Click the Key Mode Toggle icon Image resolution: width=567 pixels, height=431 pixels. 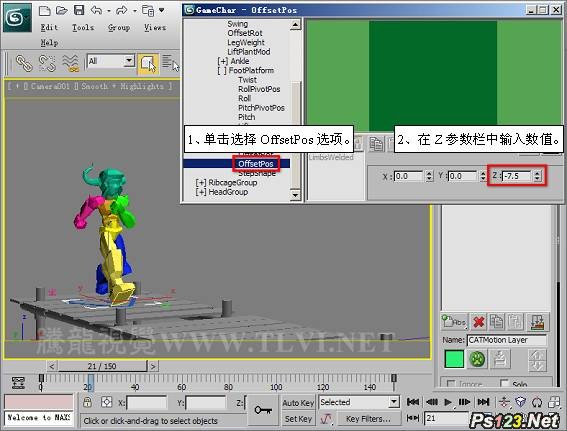(413, 418)
